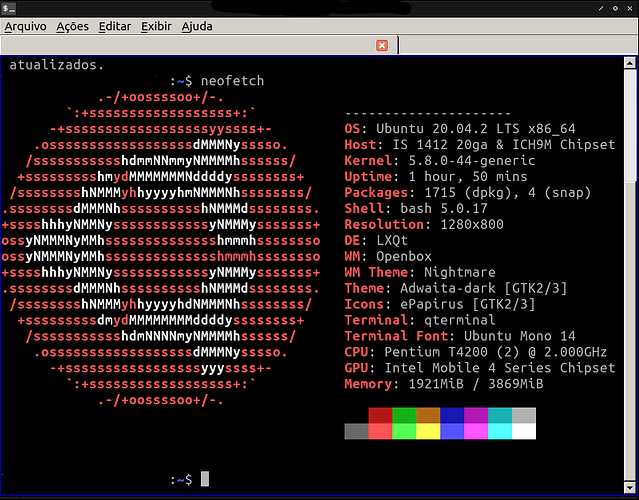The image size is (639, 500).
Task: Minimize the terminal window
Action: pos(601,8)
